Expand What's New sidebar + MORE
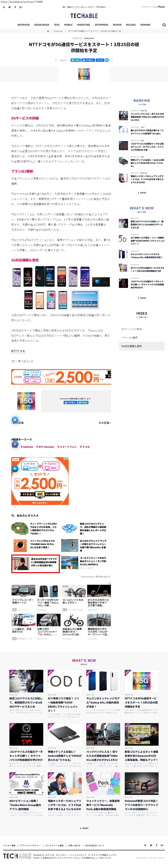Screen dimensions: 168x868 [142, 298]
